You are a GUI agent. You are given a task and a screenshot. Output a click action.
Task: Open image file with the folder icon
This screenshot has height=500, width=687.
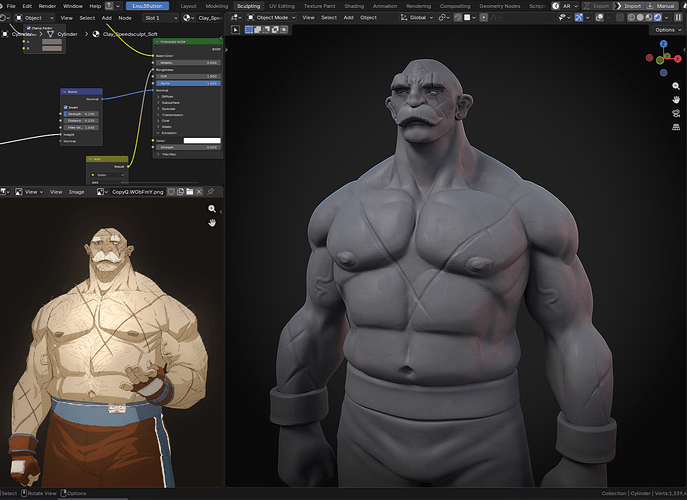[190, 192]
